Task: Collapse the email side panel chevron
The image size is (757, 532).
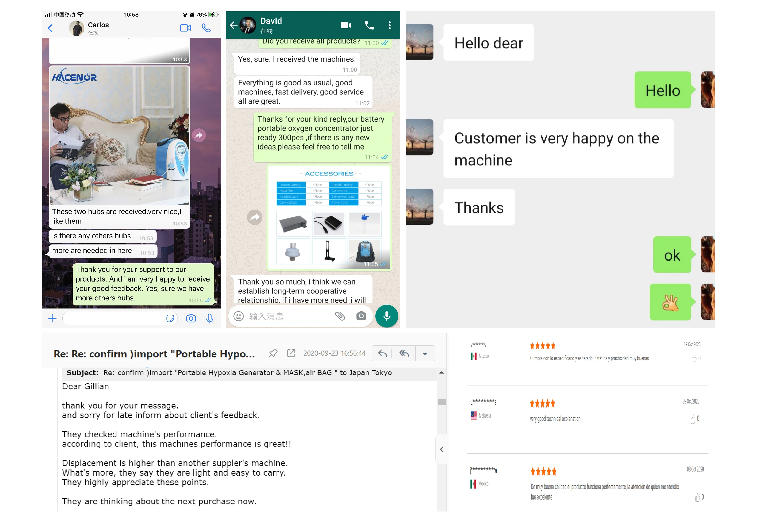Action: [x=442, y=449]
